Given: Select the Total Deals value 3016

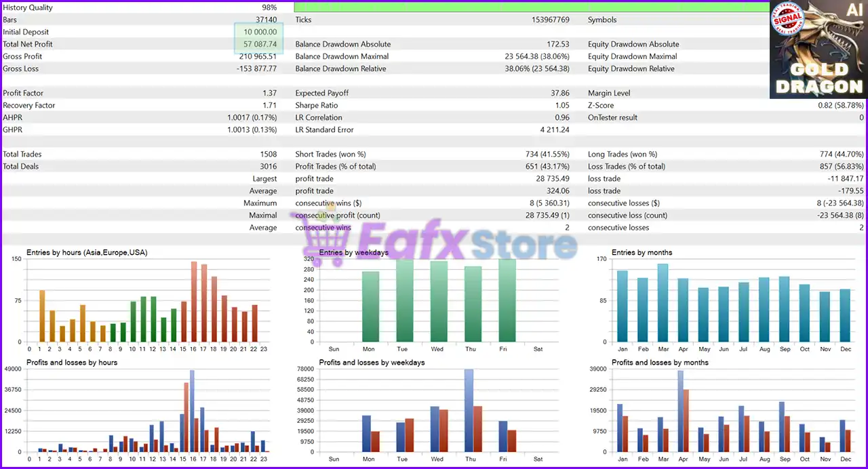Looking at the screenshot, I should [x=268, y=166].
